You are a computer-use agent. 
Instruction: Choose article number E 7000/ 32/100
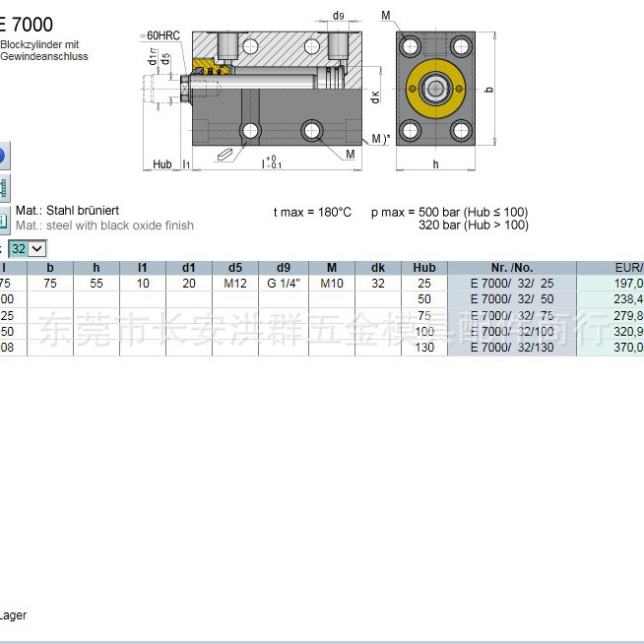coord(512,332)
